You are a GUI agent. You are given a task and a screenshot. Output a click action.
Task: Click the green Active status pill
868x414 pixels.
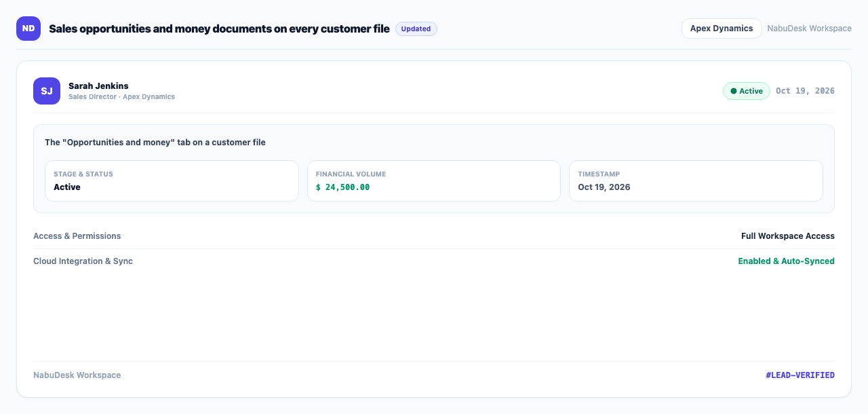coord(746,91)
